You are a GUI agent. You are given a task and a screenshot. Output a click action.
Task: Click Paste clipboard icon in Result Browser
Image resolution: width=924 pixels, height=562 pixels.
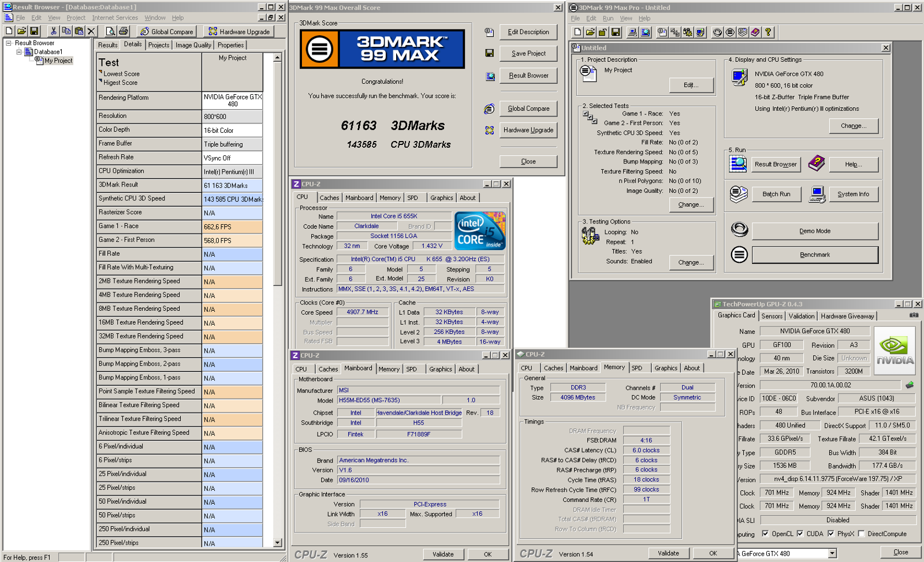[79, 31]
